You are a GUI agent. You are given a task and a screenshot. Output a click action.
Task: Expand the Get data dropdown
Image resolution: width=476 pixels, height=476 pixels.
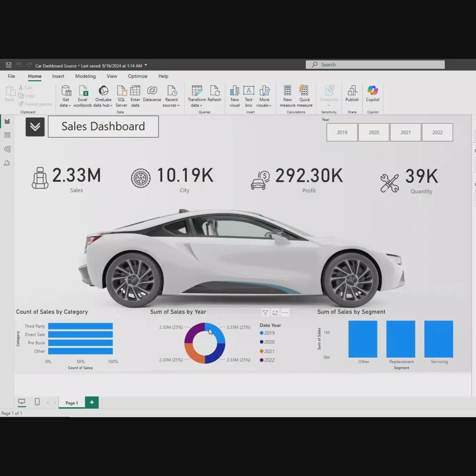(x=65, y=105)
